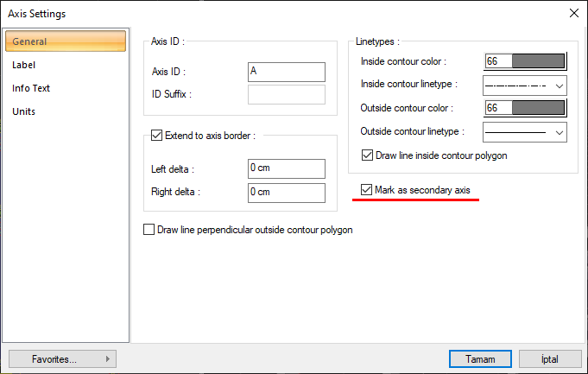Pick the Outside contour color swatch
Image resolution: width=588 pixels, height=374 pixels.
(525, 108)
